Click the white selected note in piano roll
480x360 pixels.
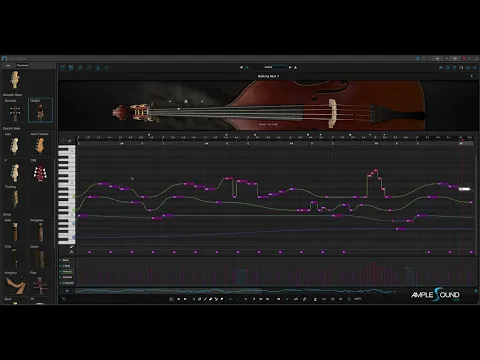[x=464, y=189]
